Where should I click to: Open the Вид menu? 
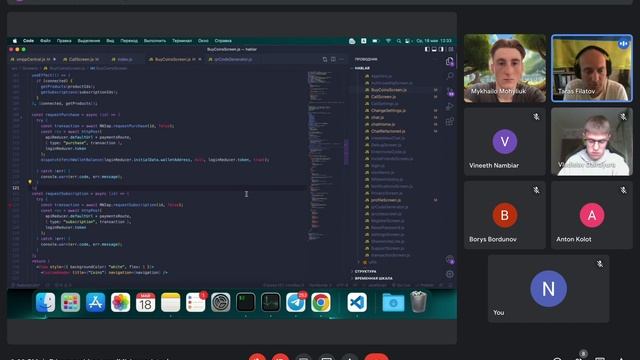(111, 41)
